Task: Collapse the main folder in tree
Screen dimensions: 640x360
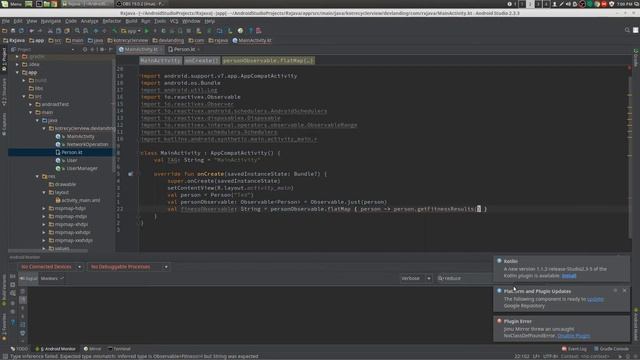Action: (31, 112)
